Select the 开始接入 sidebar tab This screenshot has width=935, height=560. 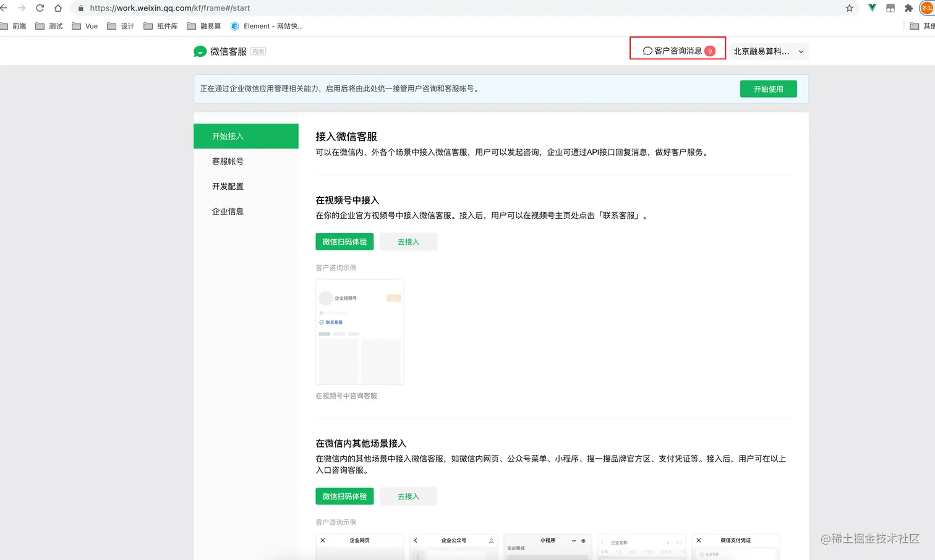click(246, 136)
